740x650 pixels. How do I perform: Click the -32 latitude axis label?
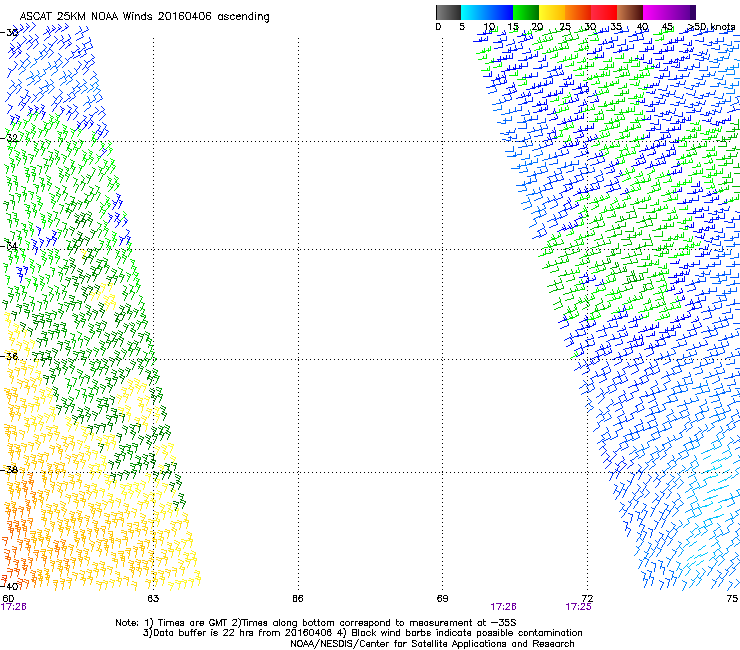9,138
